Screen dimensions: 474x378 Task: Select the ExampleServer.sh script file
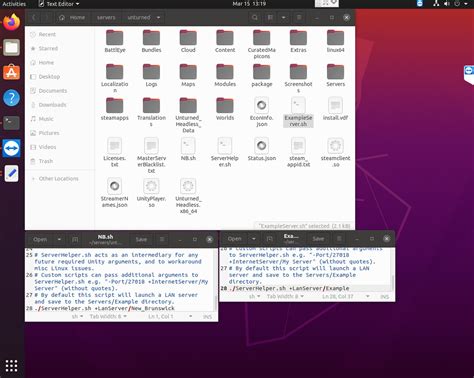pyautogui.click(x=298, y=112)
